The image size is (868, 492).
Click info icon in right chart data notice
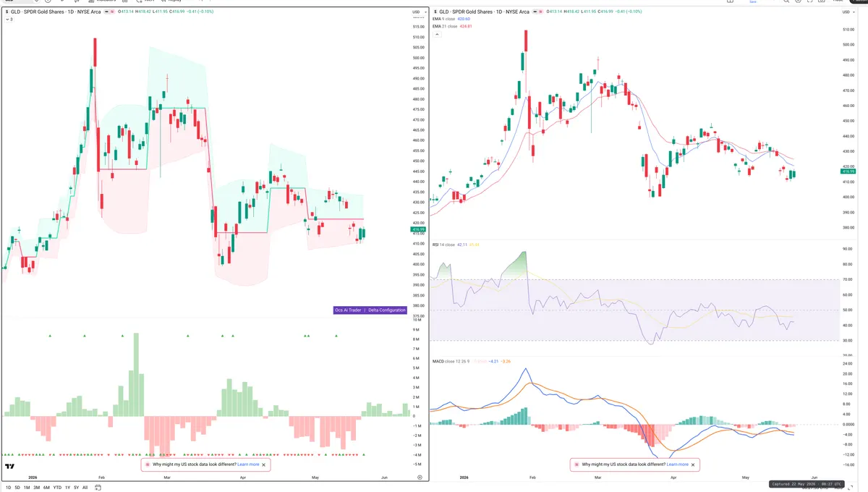point(577,465)
